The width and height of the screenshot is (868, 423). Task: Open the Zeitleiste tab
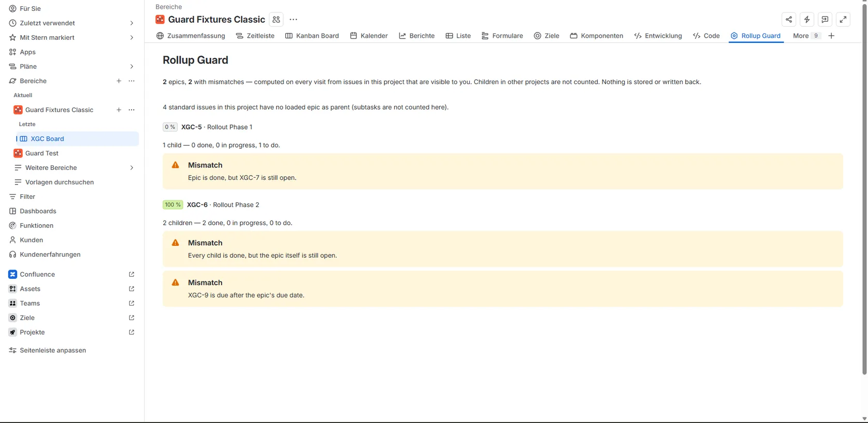pyautogui.click(x=255, y=36)
